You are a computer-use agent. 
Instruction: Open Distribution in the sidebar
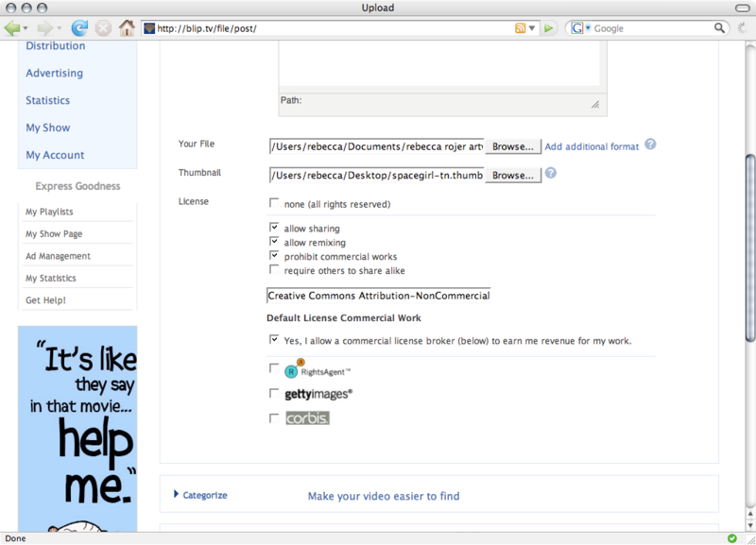(56, 45)
